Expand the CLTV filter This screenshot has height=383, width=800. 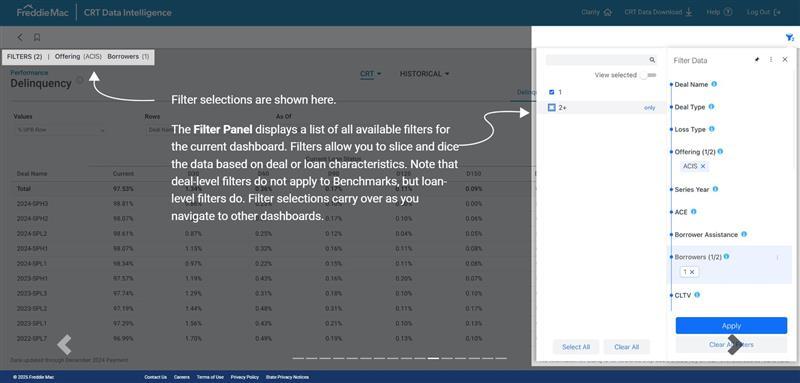pos(683,295)
